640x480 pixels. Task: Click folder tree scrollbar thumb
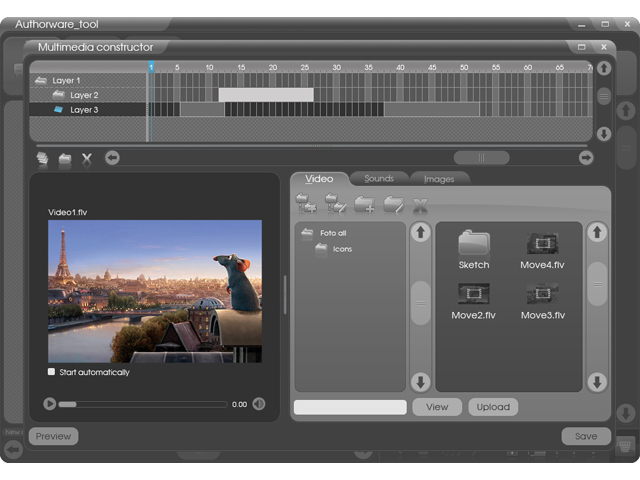point(420,303)
